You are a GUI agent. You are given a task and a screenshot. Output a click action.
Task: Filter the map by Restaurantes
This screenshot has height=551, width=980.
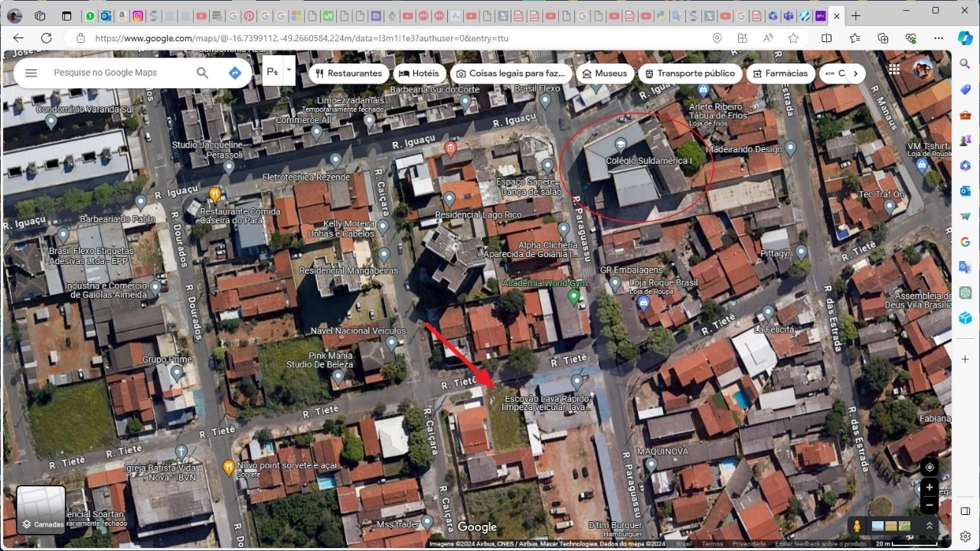tap(348, 73)
